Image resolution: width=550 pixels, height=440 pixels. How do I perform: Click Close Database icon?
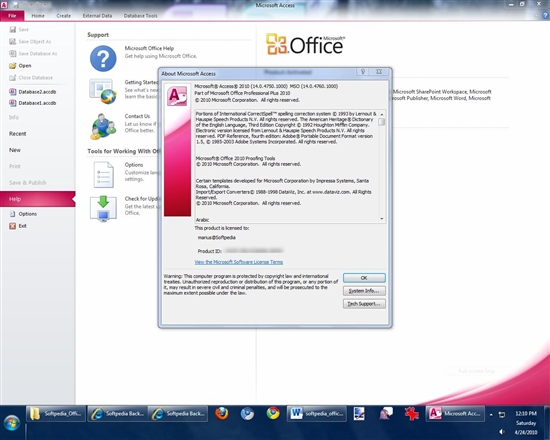[13, 78]
